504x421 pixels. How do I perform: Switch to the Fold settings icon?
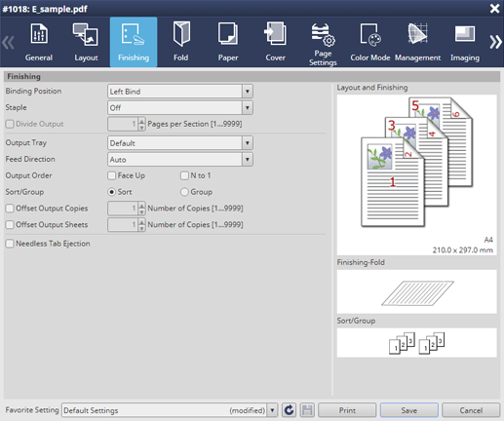pos(181,34)
